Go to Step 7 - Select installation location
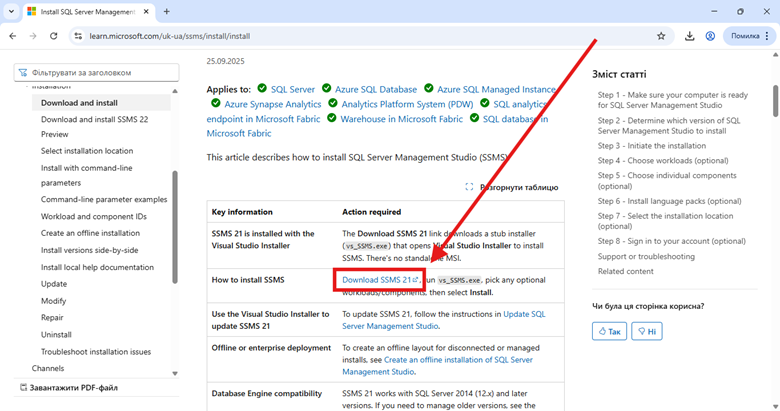780x411 pixels. point(666,221)
